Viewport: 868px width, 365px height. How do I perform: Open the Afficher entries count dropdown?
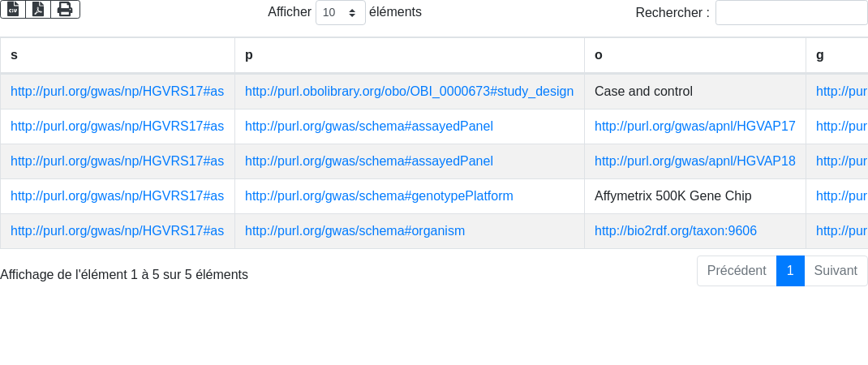pyautogui.click(x=340, y=13)
